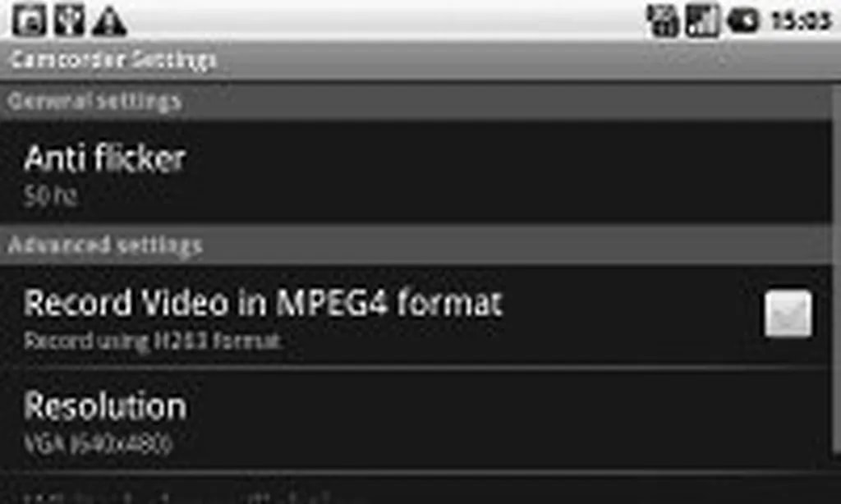
Task: Tap the SD card notification icon
Action: coord(30,21)
